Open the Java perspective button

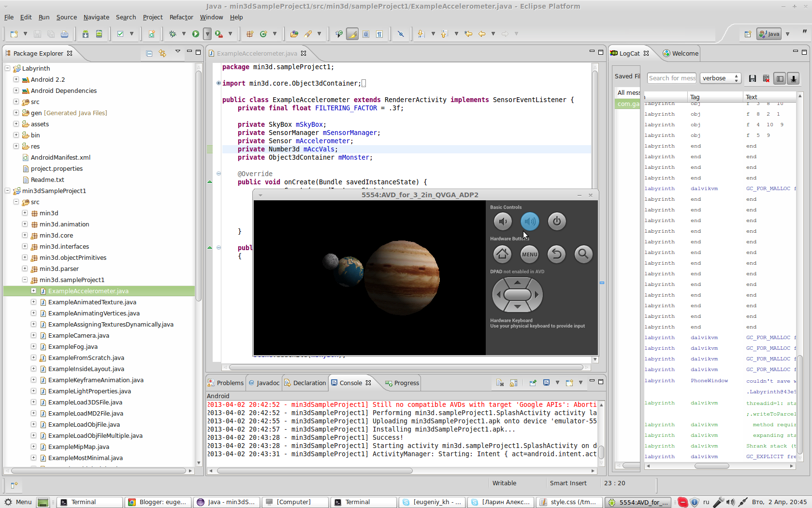[x=769, y=34]
